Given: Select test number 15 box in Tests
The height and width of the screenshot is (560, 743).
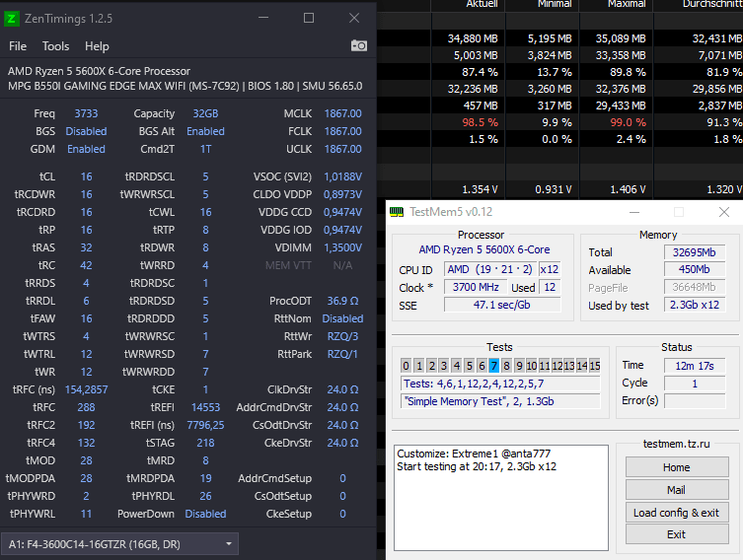Looking at the screenshot, I should [595, 366].
